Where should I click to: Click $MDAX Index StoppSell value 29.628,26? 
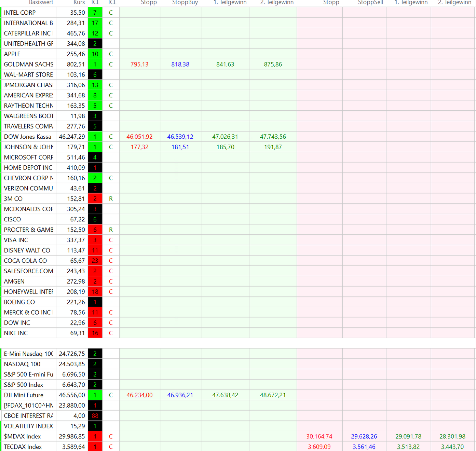pos(364,436)
